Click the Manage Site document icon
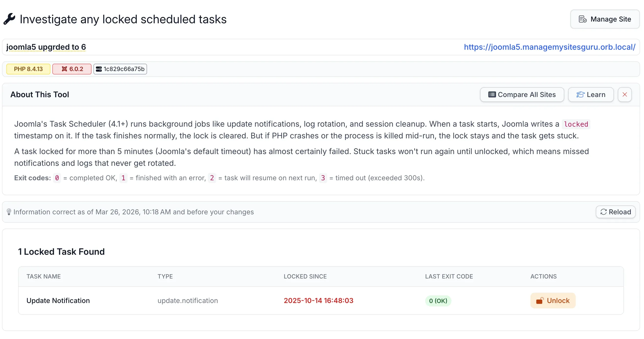The image size is (644, 339). [583, 19]
